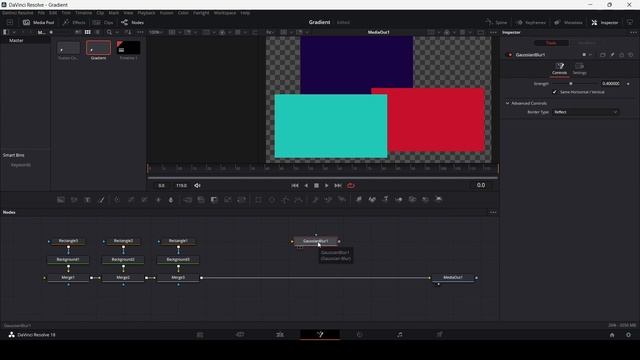640x360 pixels.
Task: Toggle Same Horizontal / Vertical checkbox
Action: (x=554, y=92)
